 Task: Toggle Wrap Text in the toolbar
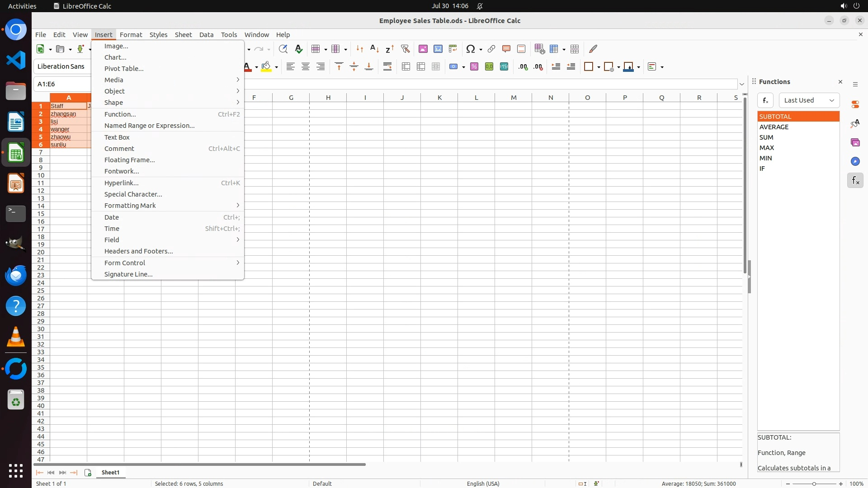coord(387,67)
